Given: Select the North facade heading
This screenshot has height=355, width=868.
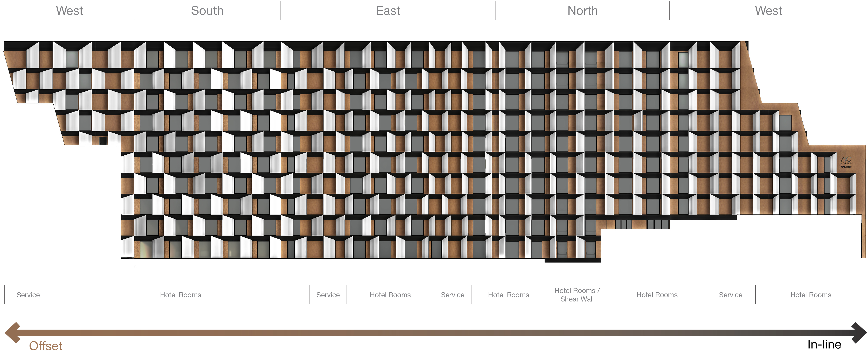Looking at the screenshot, I should [582, 11].
